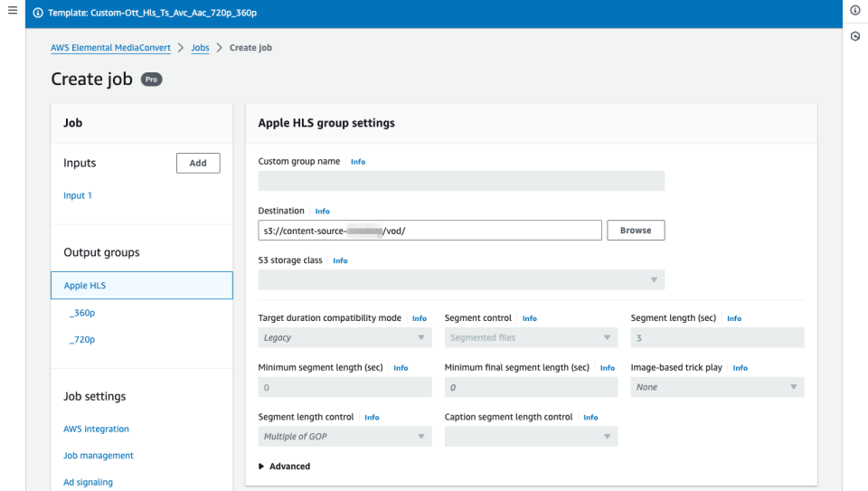
Task: Click the Destination S3 path field
Action: [429, 231]
